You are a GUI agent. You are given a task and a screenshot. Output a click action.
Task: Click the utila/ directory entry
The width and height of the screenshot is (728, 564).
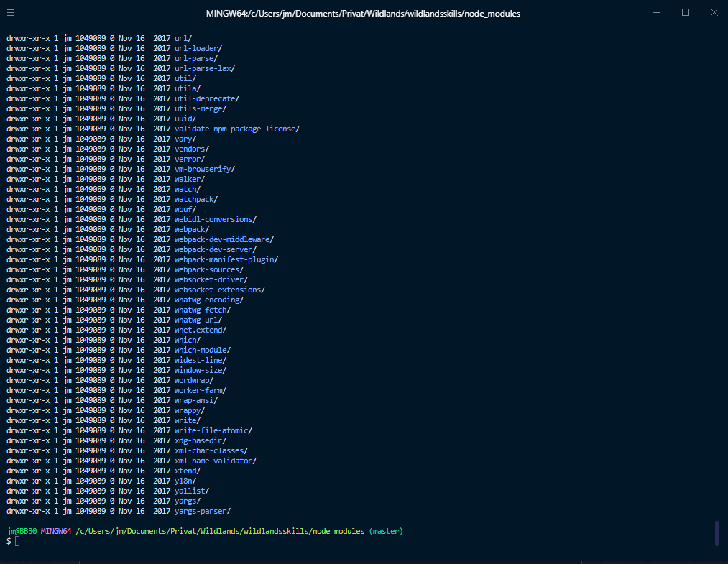[188, 88]
